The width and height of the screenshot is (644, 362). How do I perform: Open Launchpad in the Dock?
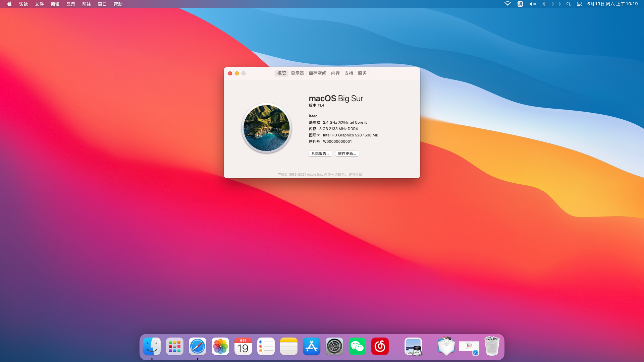coord(175,346)
